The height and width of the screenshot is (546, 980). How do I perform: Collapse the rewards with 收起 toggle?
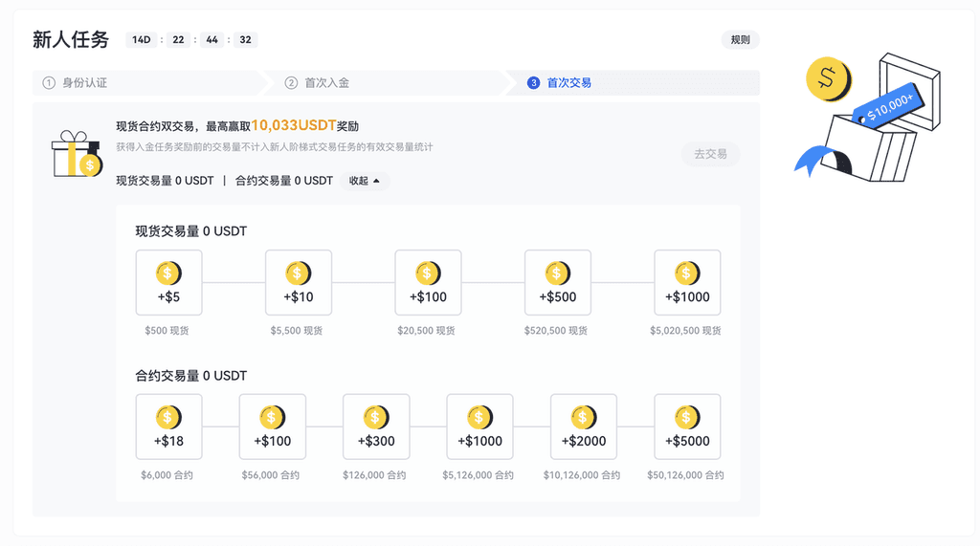tap(365, 181)
